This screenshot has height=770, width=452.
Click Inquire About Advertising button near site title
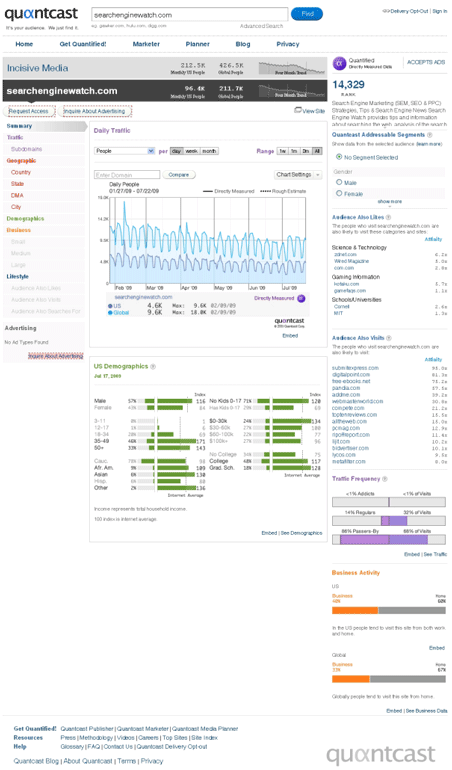tap(94, 111)
